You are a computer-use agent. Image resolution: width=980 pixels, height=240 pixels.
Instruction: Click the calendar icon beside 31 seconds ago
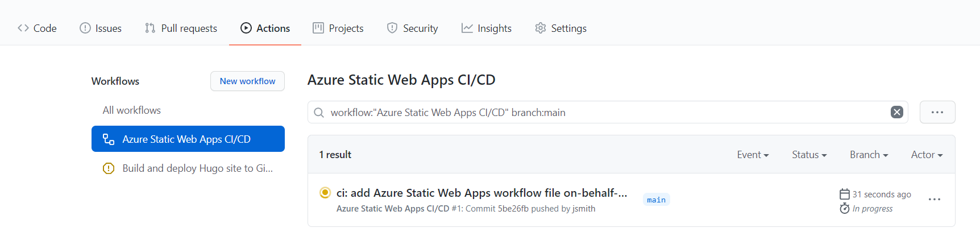click(845, 195)
